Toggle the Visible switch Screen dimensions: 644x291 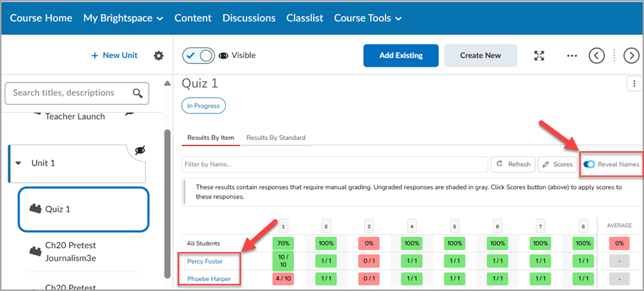[x=199, y=56]
